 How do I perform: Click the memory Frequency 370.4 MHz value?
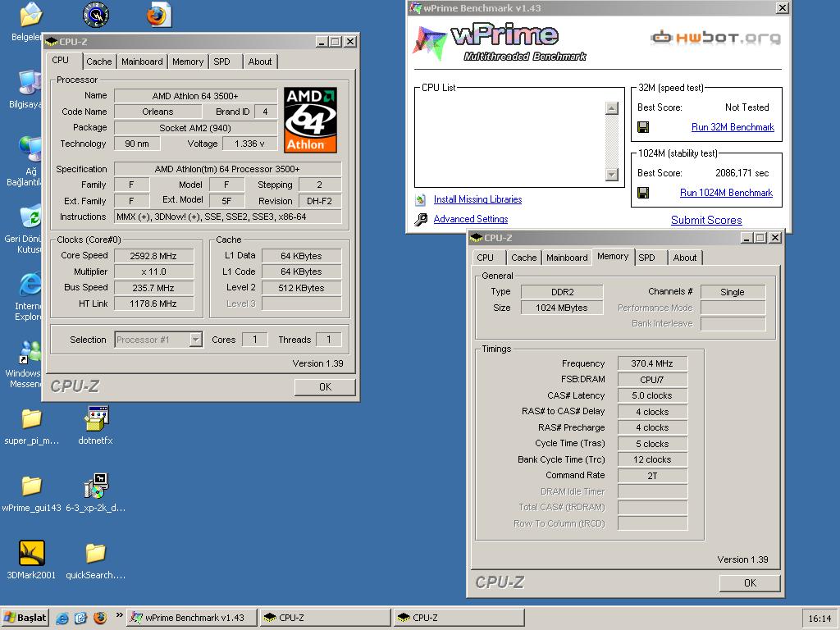pos(652,363)
